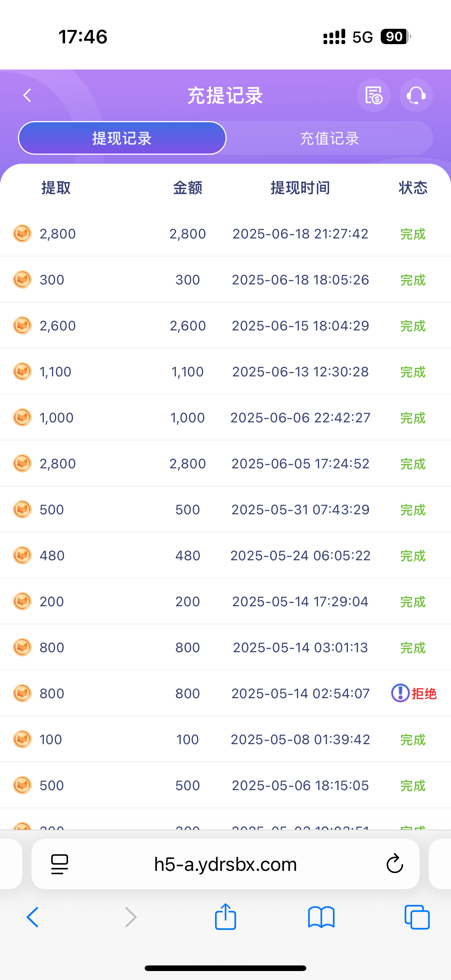Switch to the 充值记录 tab

pos(329,138)
